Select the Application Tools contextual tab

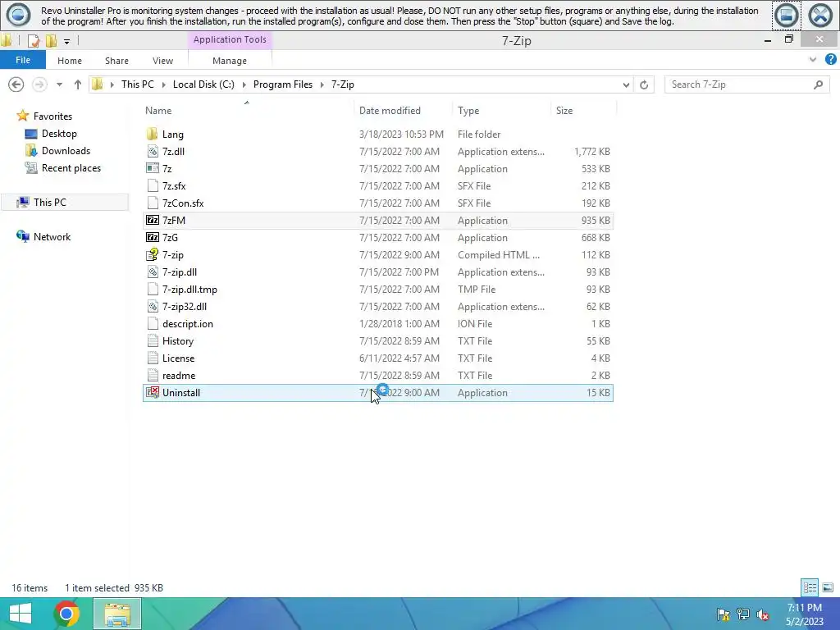230,39
